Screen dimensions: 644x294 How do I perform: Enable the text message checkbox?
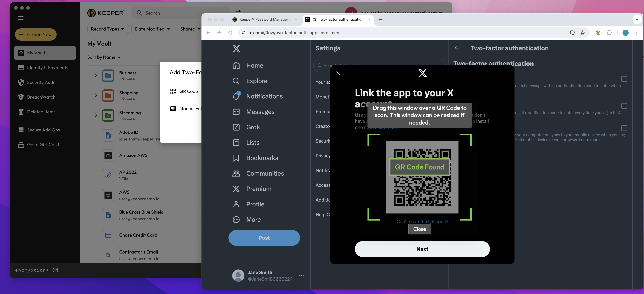point(624,79)
